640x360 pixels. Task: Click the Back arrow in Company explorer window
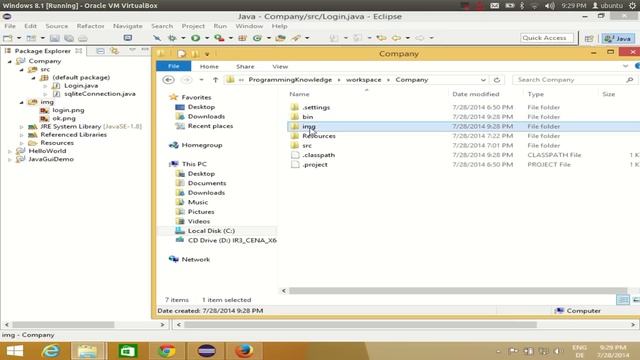pos(169,80)
